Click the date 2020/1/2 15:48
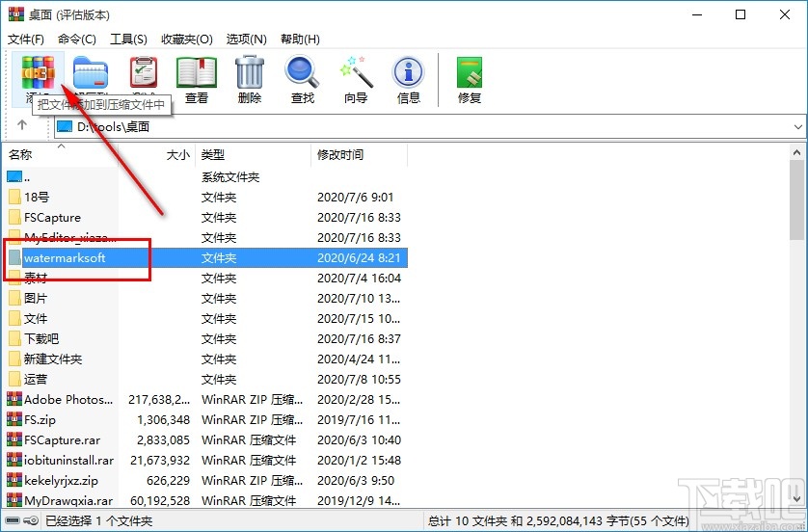 pyautogui.click(x=360, y=460)
